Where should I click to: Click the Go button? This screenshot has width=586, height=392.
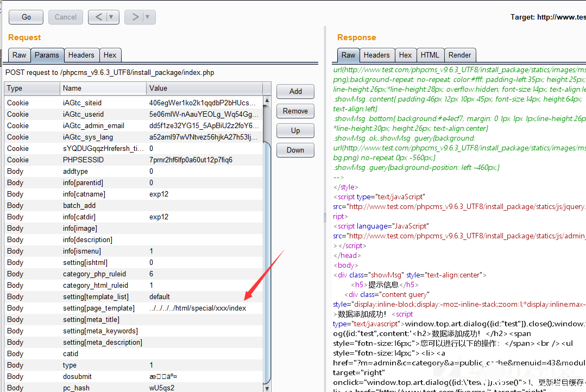tap(26, 17)
